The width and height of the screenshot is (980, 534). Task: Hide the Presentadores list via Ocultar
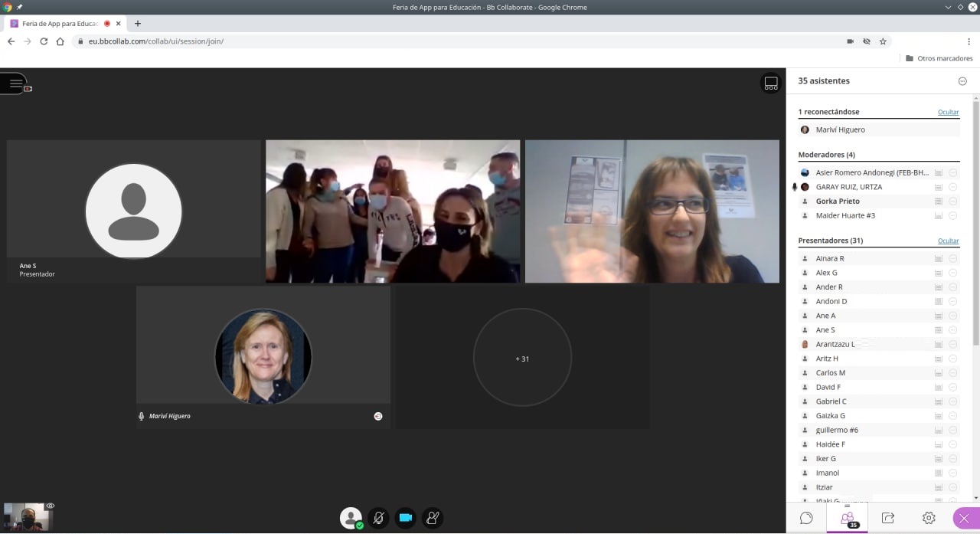(x=948, y=241)
